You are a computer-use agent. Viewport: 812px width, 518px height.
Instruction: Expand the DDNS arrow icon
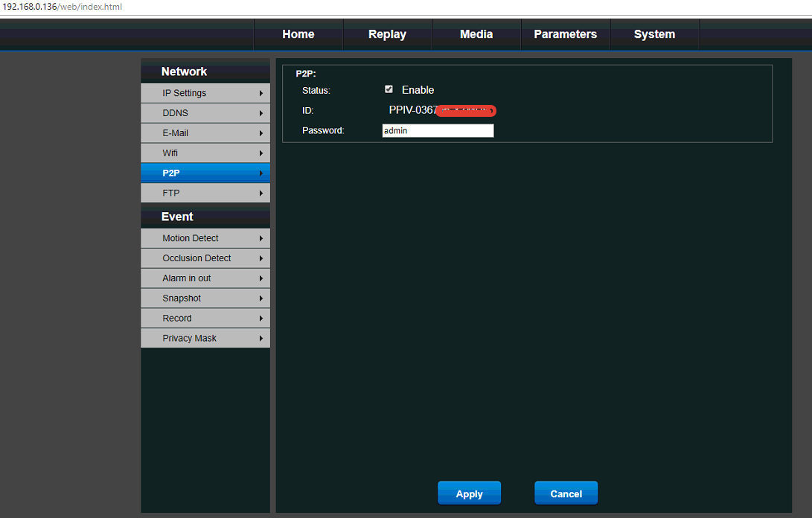coord(261,113)
